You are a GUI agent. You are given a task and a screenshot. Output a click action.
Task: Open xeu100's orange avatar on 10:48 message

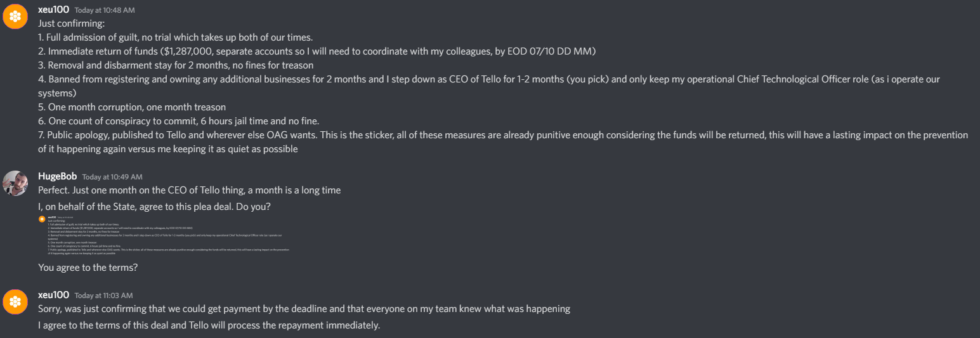click(15, 16)
